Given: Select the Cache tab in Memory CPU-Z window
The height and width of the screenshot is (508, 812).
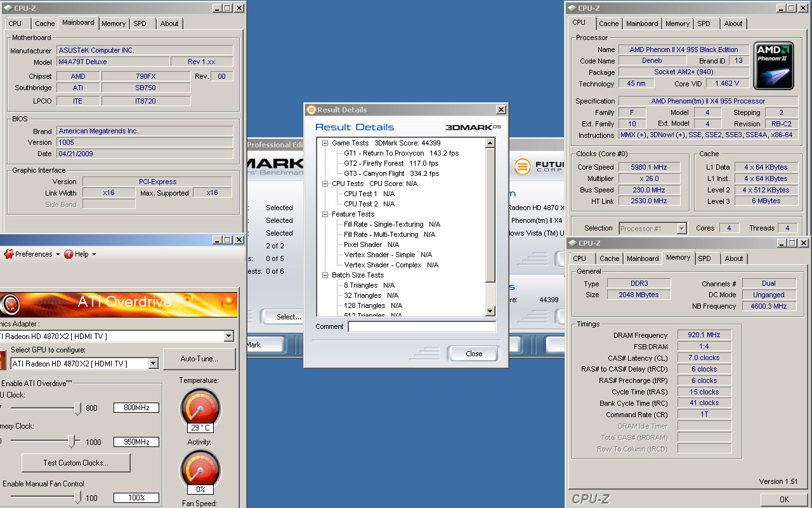Looking at the screenshot, I should [609, 258].
